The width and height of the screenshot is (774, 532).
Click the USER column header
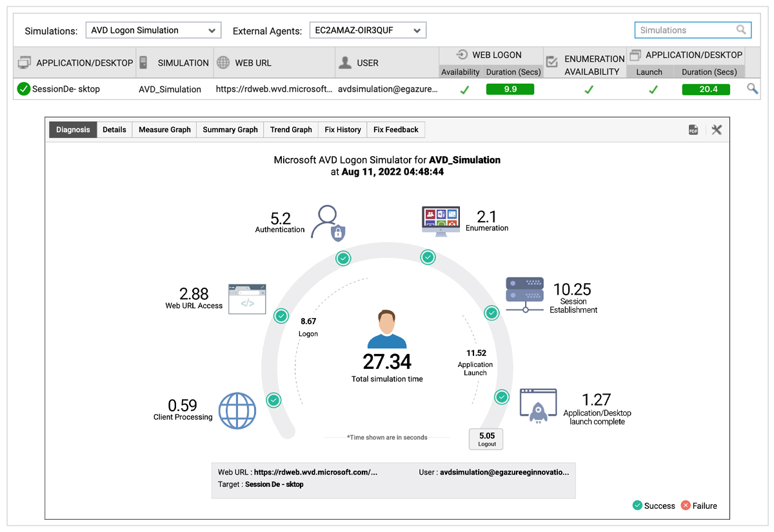pos(387,63)
